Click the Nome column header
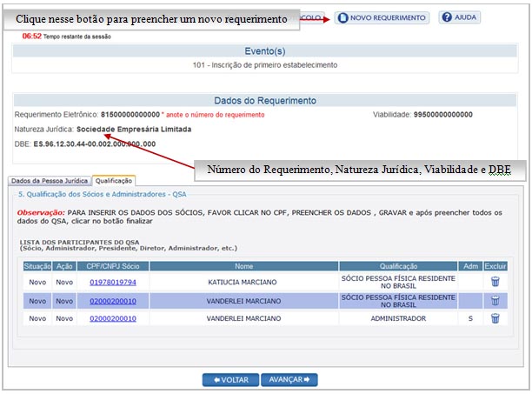532x394 pixels. (x=243, y=266)
